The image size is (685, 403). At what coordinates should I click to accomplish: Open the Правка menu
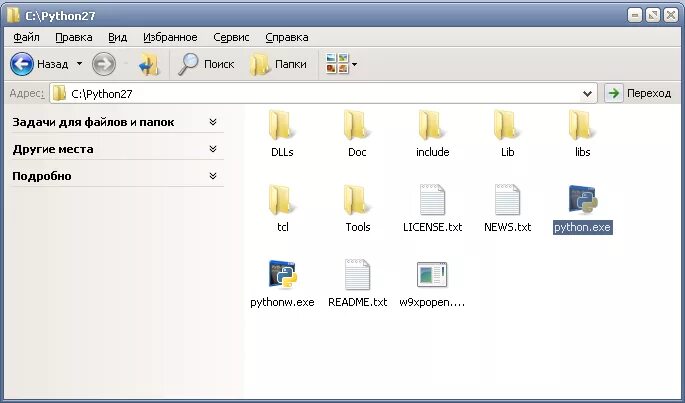(73, 37)
